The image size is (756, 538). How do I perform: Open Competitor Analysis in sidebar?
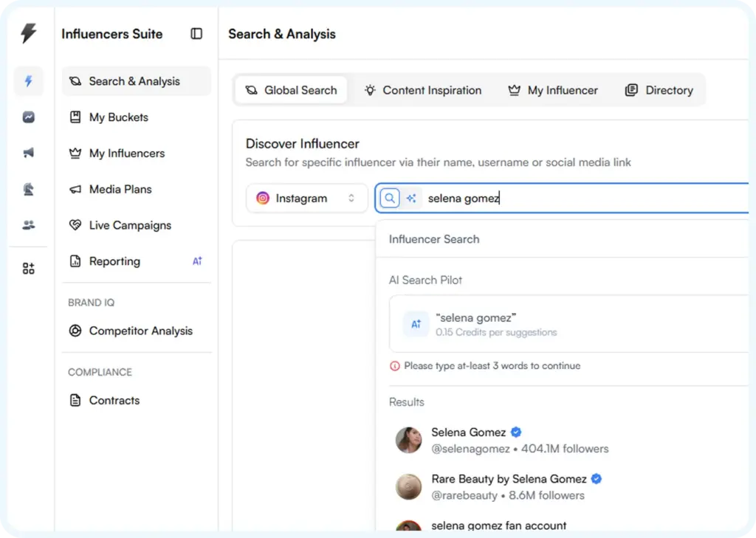pos(137,331)
